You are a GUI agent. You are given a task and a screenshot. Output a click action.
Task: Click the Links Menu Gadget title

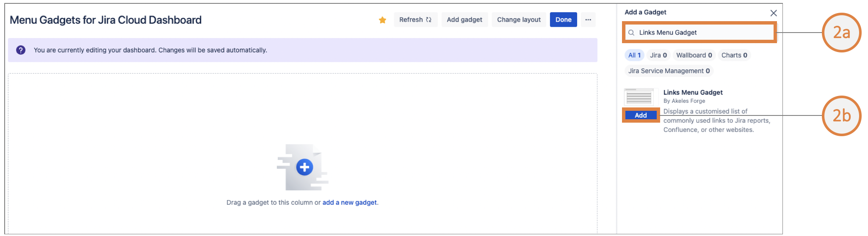click(693, 93)
